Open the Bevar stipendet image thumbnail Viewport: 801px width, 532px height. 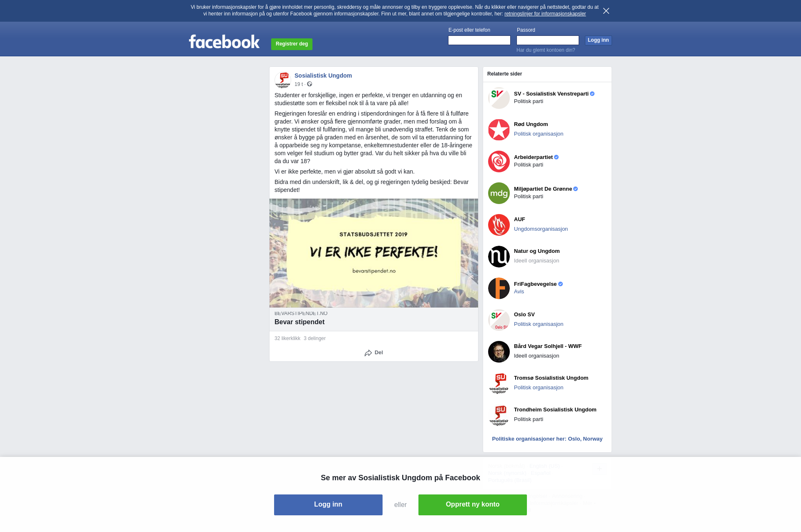(x=374, y=253)
